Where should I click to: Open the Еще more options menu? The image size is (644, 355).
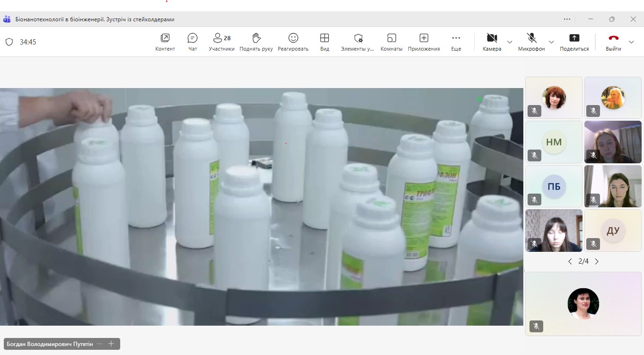click(x=456, y=42)
